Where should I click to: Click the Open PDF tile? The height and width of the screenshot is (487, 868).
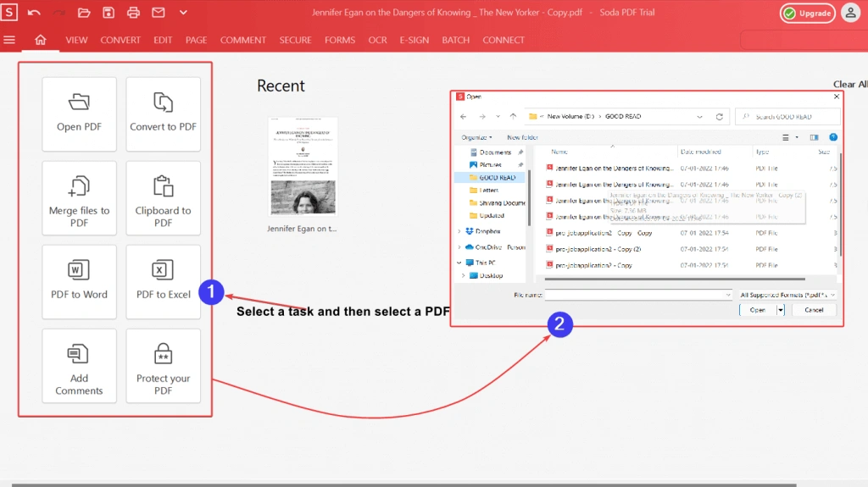point(79,114)
